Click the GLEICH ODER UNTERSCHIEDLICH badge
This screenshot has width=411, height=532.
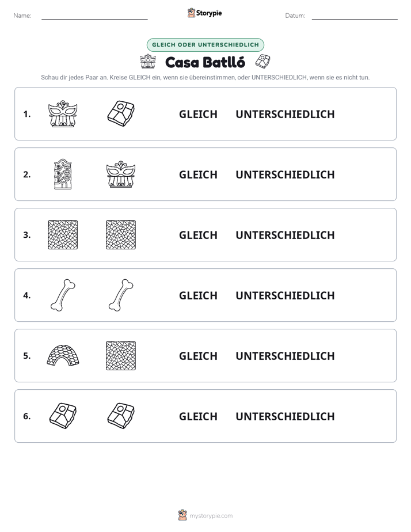pyautogui.click(x=205, y=45)
